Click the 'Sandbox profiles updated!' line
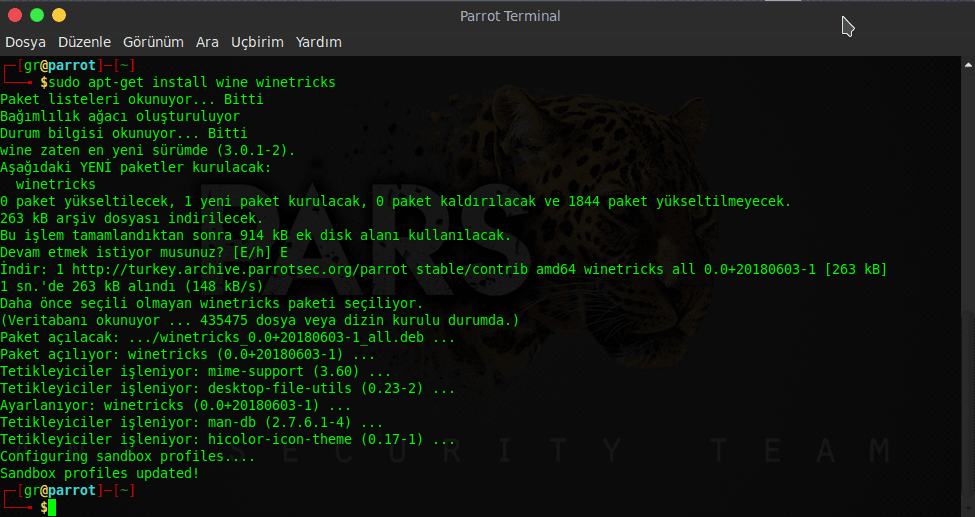The image size is (975, 517). click(100, 473)
